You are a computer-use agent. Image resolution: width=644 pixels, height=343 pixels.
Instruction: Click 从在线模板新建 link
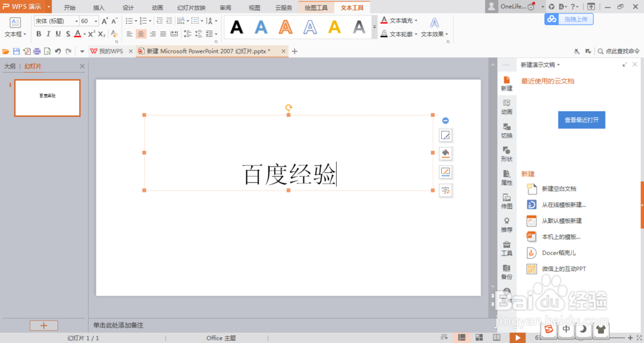563,205
